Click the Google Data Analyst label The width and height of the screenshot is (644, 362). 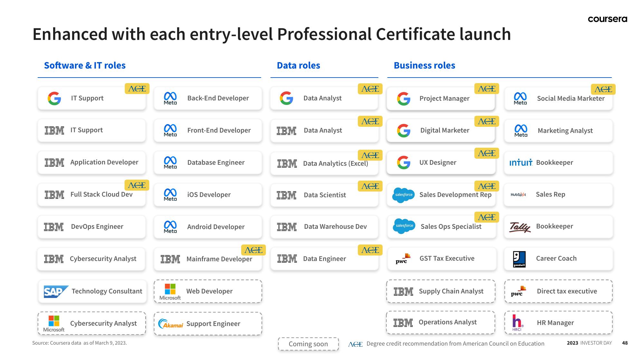click(322, 98)
